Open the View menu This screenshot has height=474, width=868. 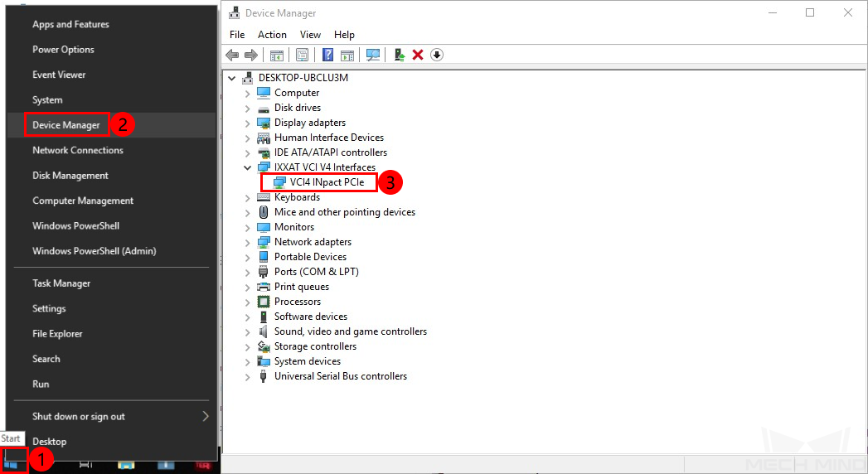[310, 34]
